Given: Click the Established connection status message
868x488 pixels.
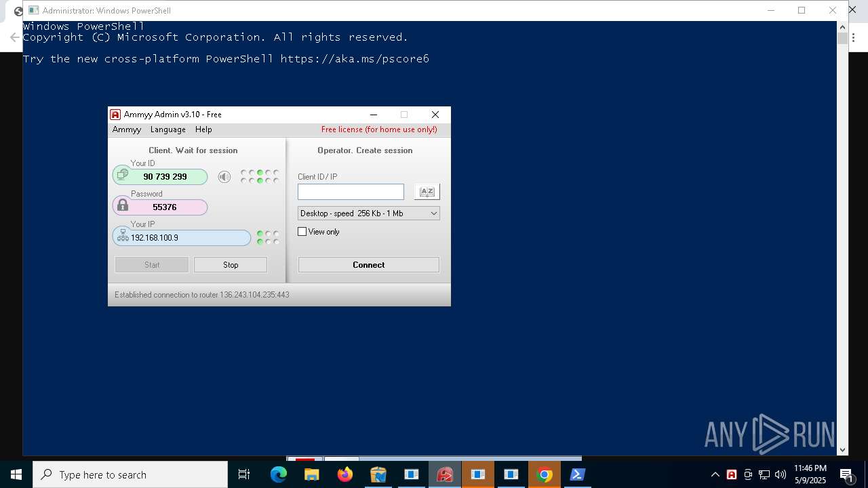Looking at the screenshot, I should 202,295.
